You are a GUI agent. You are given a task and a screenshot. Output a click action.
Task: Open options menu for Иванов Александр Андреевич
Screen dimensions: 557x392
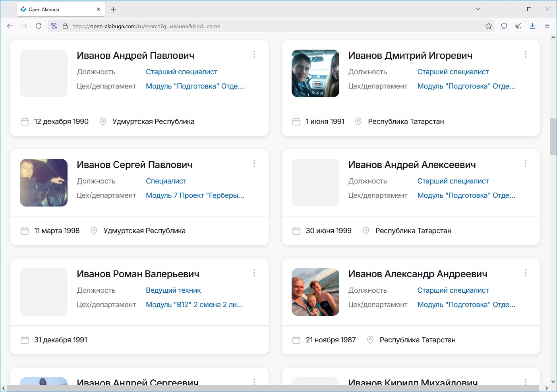526,273
